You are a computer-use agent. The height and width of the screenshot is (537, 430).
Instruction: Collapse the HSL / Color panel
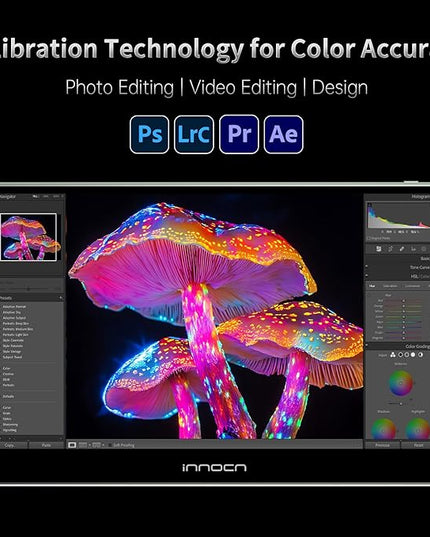click(x=367, y=276)
